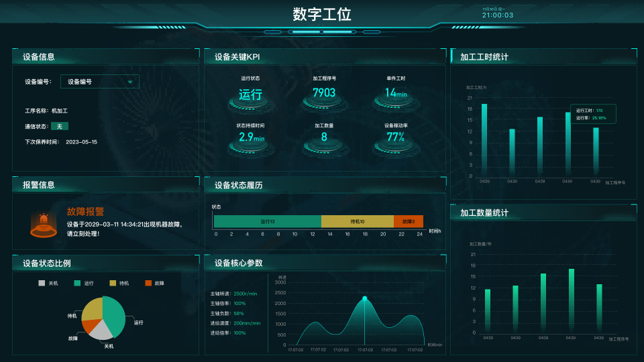Click the dropdown arrow in 设备编号 selector

[130, 82]
